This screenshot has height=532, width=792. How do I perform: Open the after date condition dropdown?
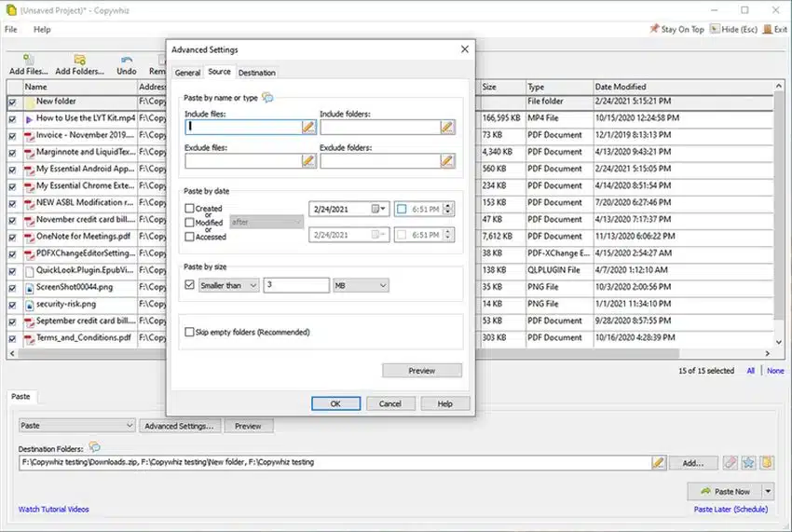266,222
